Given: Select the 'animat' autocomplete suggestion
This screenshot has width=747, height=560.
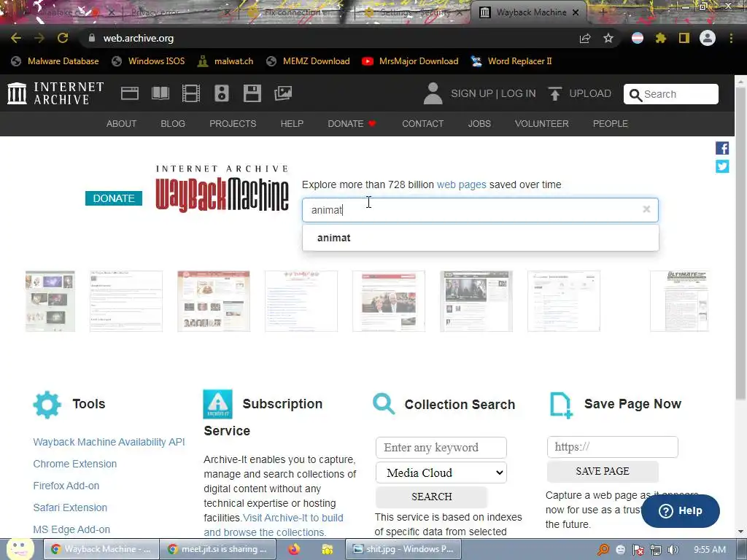Looking at the screenshot, I should (x=481, y=238).
